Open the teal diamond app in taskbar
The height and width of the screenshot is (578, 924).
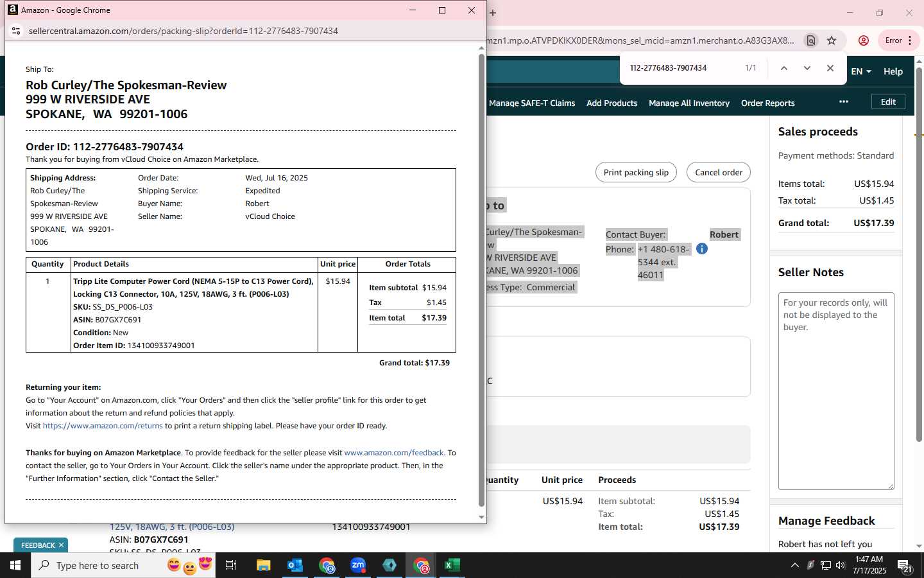point(389,565)
